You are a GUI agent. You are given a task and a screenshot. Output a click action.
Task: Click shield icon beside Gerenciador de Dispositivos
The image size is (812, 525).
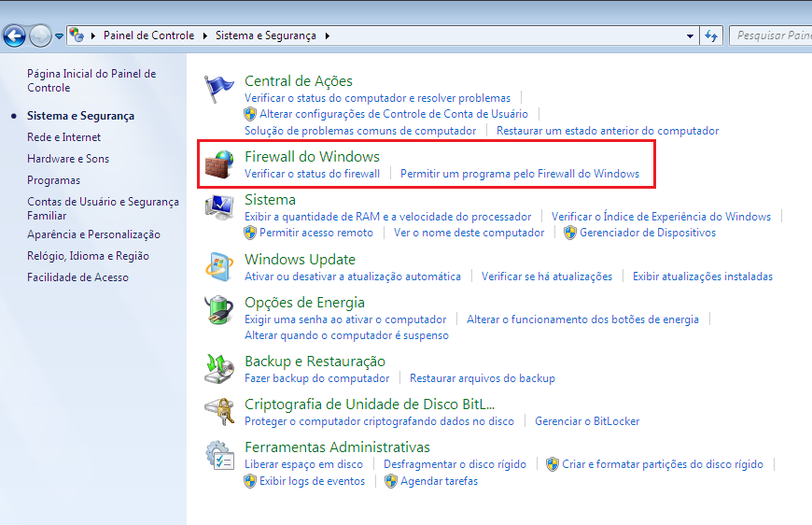(570, 233)
